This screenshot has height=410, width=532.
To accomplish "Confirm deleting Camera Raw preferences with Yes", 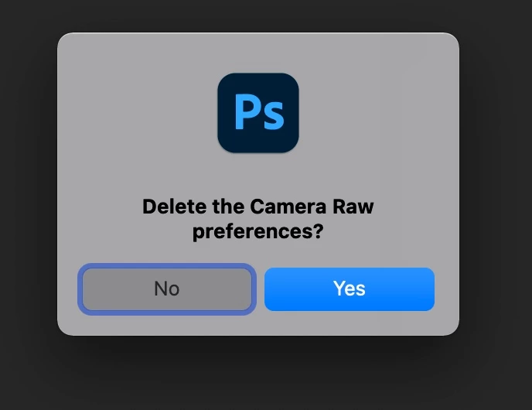I will [x=350, y=289].
